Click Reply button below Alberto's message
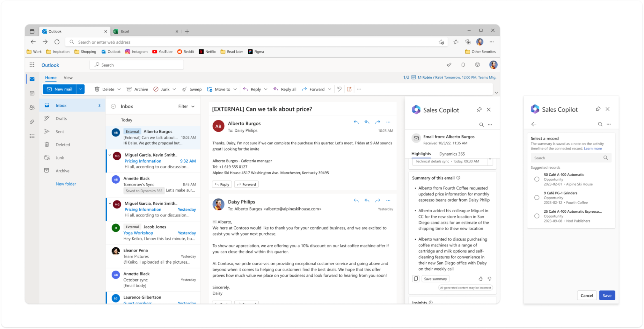The width and height of the screenshot is (644, 329). click(x=222, y=184)
